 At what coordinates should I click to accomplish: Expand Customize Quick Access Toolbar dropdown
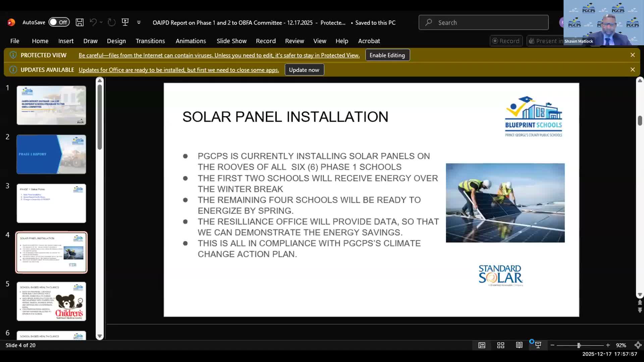click(x=139, y=22)
